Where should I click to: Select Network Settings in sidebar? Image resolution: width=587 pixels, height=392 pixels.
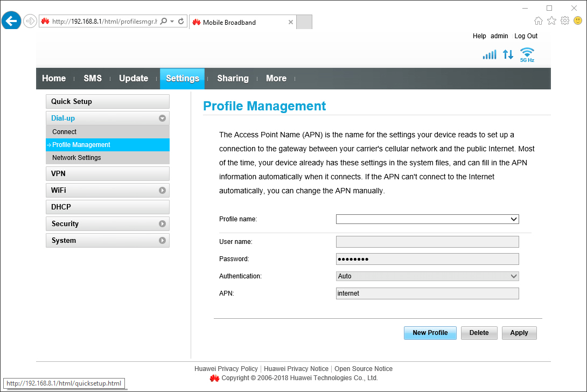[x=76, y=158]
